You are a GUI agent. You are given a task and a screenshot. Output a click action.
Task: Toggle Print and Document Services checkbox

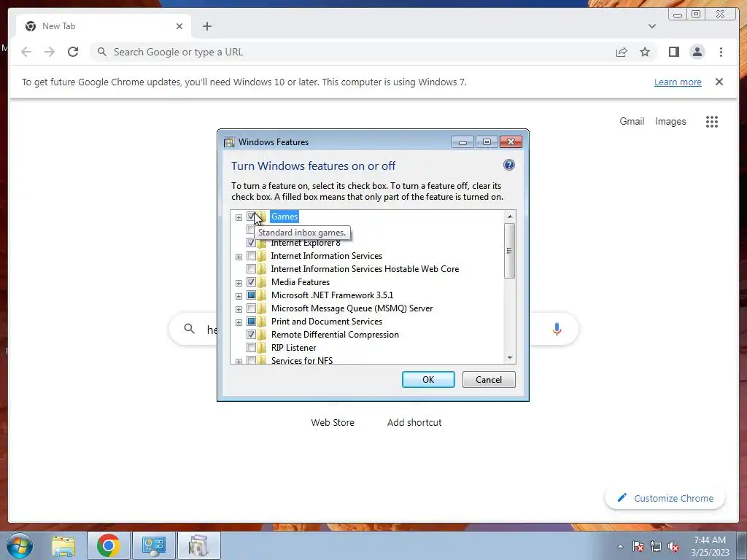coord(251,322)
